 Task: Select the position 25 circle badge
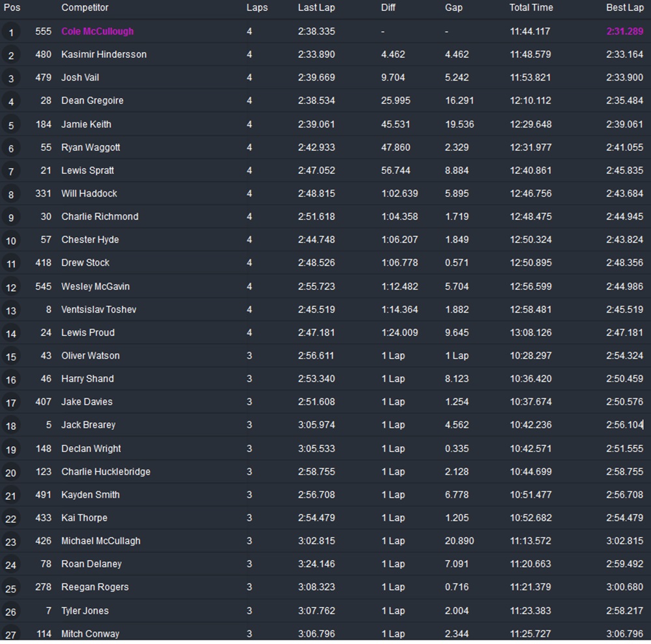pyautogui.click(x=10, y=588)
